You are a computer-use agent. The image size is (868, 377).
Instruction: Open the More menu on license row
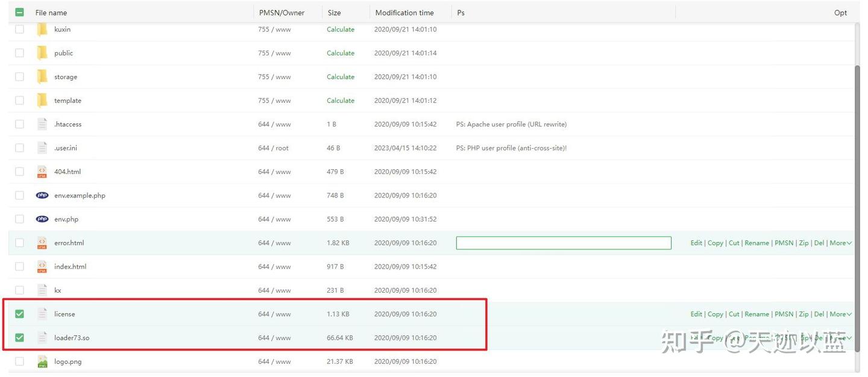pyautogui.click(x=838, y=313)
